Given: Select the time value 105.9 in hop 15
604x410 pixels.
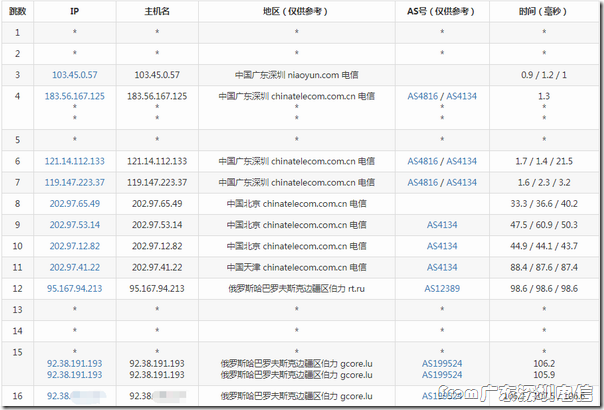Looking at the screenshot, I should coord(544,375).
